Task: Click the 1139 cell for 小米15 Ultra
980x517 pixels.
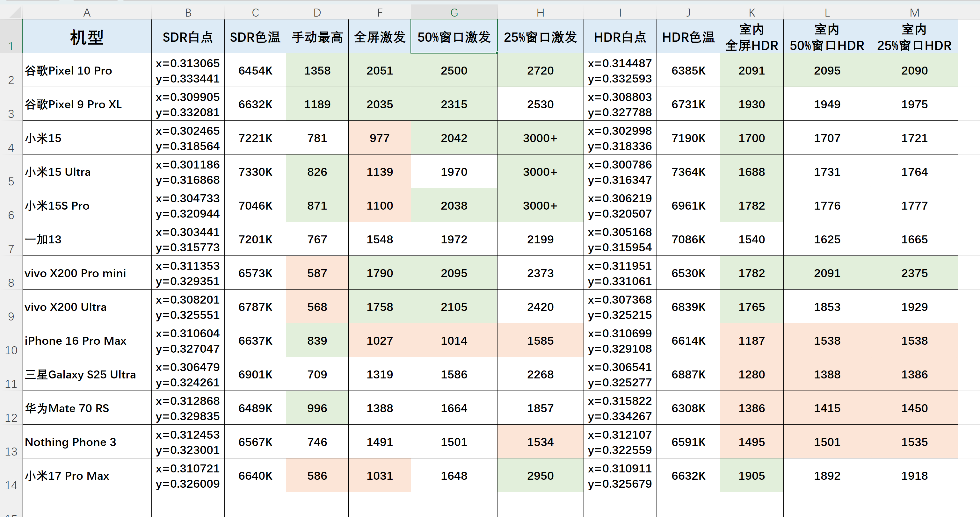Action: click(380, 171)
